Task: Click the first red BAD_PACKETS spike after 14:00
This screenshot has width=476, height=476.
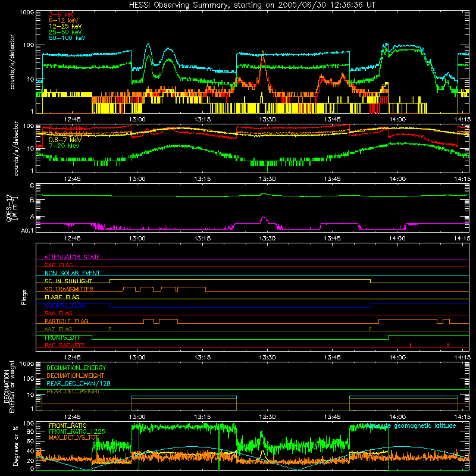Action: (411, 345)
